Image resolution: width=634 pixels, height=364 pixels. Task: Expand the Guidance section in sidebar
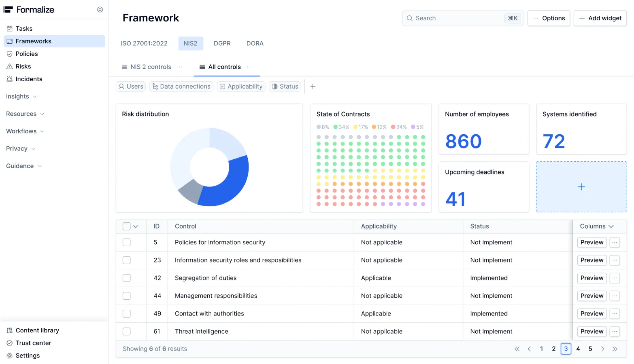(x=24, y=166)
